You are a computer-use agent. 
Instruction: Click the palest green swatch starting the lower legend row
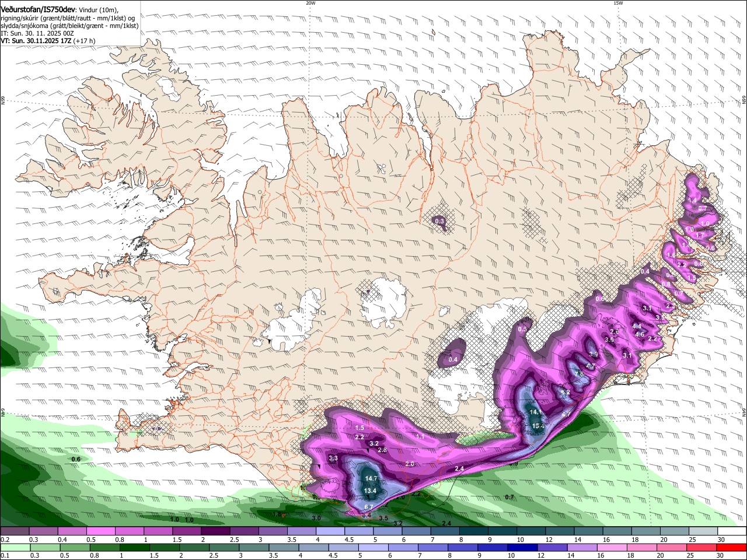(x=15, y=548)
